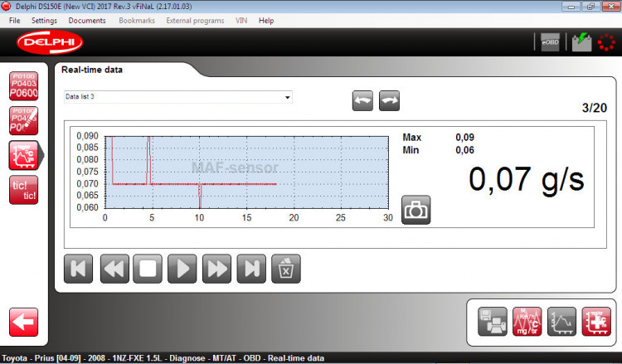Open the File menu

click(14, 20)
